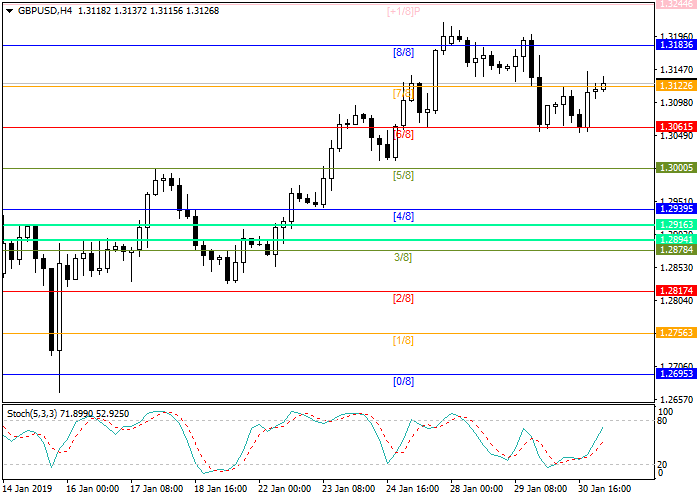700x500 pixels.
Task: Select the blue 1.26953 price tag
Action: click(675, 374)
